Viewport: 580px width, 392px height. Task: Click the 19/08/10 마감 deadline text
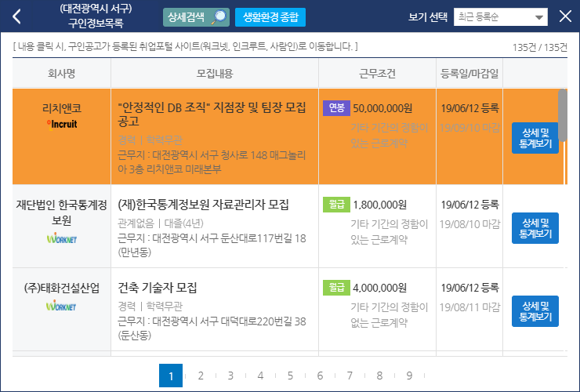pos(469,224)
